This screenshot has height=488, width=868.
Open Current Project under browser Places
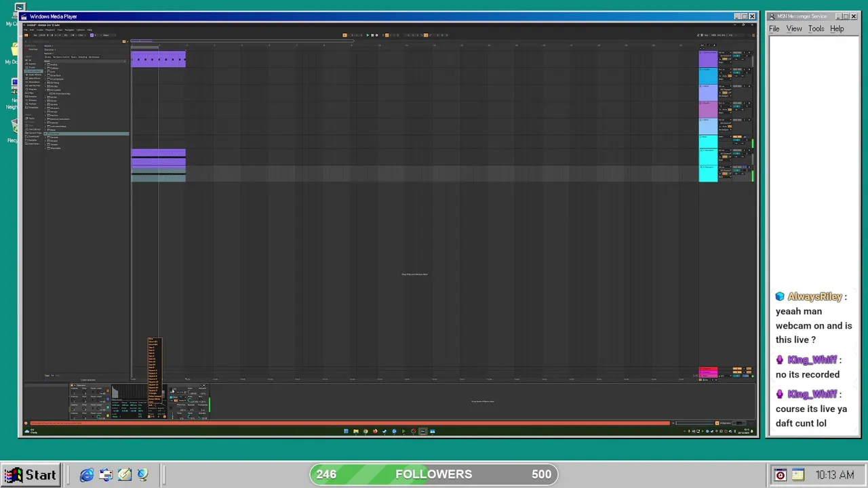(x=34, y=133)
